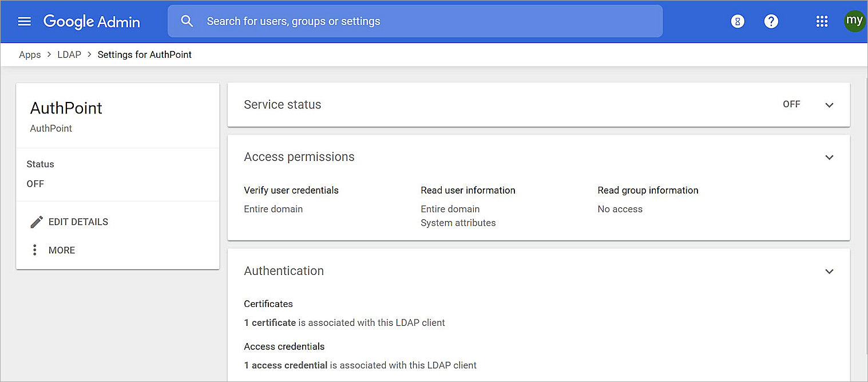Open the alerts notification icon

pyautogui.click(x=737, y=21)
